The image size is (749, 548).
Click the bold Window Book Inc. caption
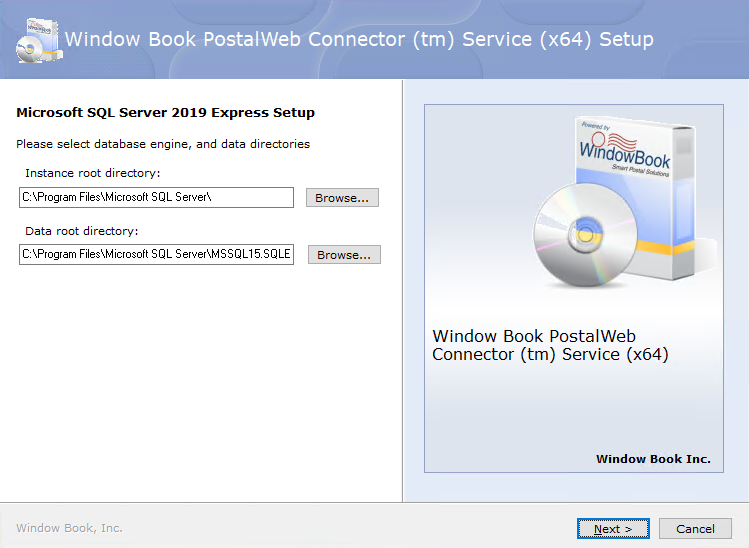coord(653,459)
